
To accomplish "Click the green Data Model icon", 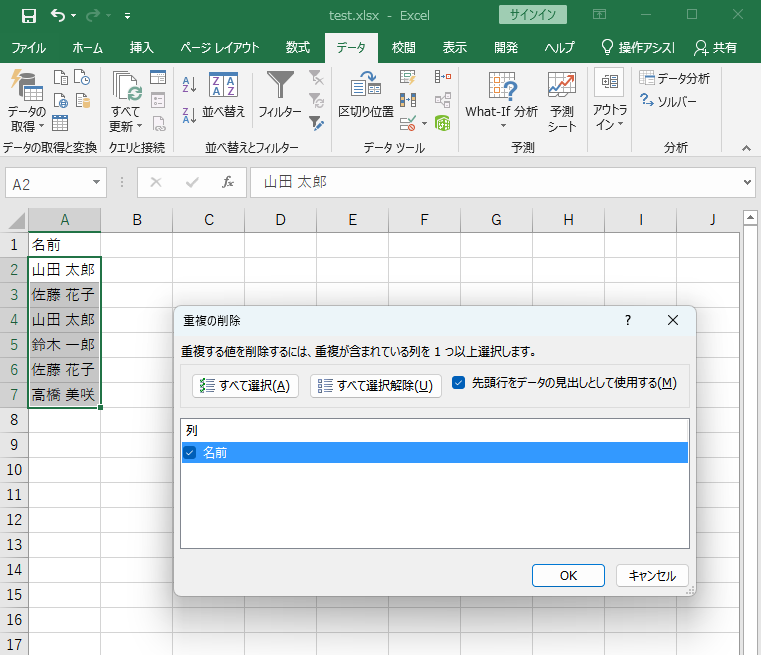I will [x=443, y=123].
